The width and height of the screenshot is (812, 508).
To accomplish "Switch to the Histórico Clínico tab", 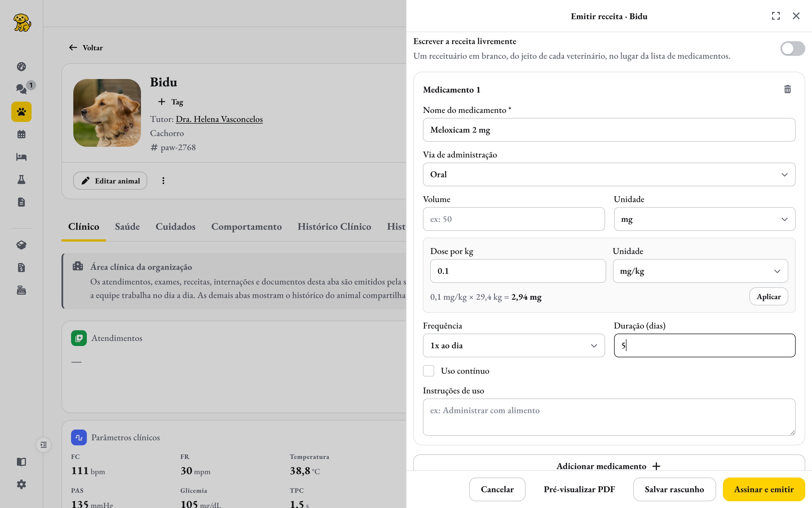I will point(334,226).
